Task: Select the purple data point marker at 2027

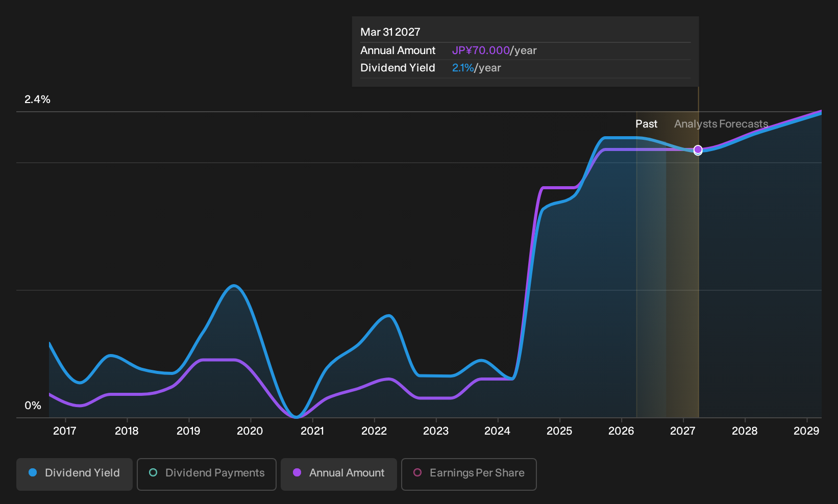Action: tap(698, 150)
